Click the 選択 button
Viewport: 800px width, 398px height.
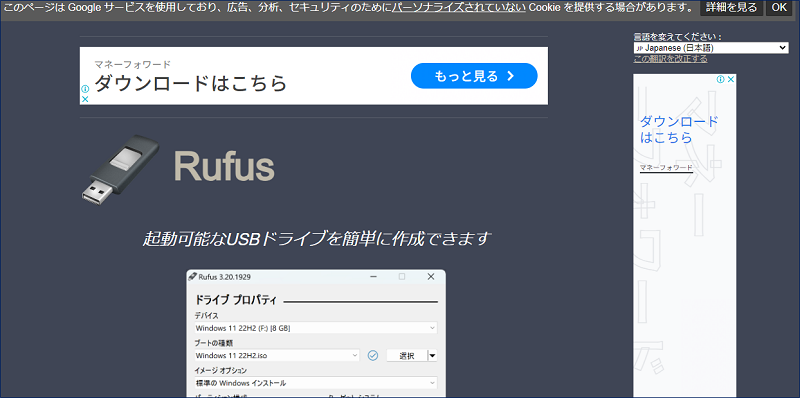pos(407,356)
